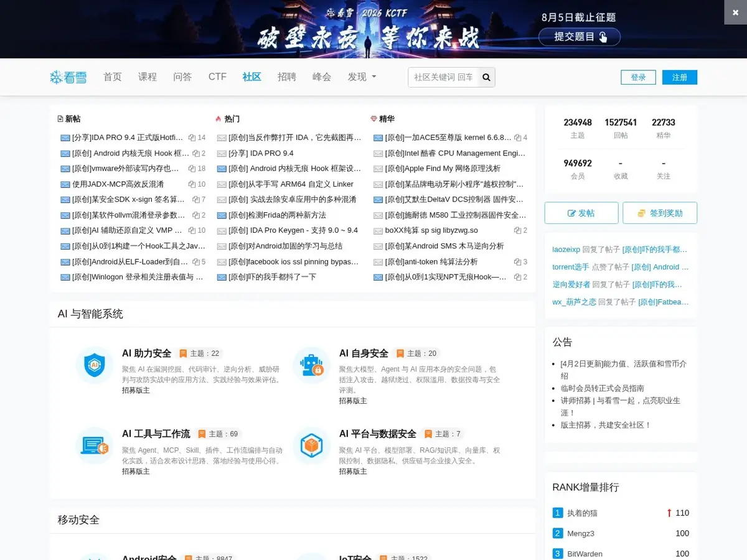Screen dimensions: 747x560
Task: Open notice 临时会员转正式会员指南
Action: (x=603, y=388)
